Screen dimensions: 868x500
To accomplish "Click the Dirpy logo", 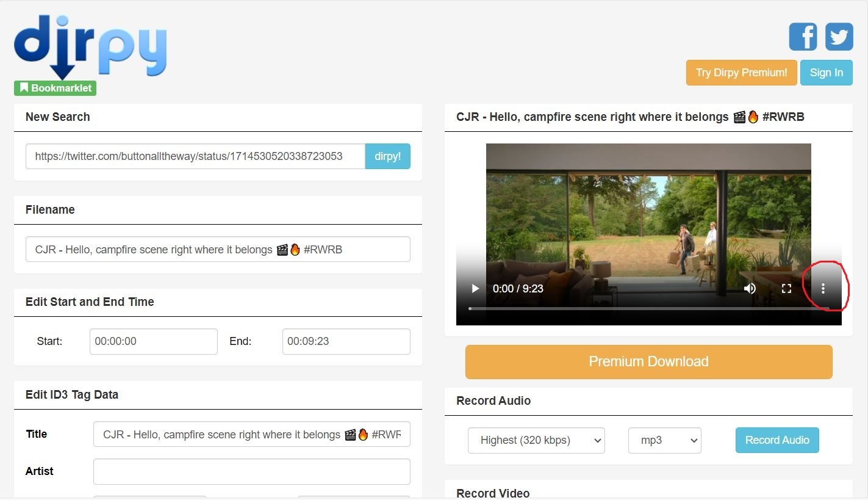I will tap(90, 48).
